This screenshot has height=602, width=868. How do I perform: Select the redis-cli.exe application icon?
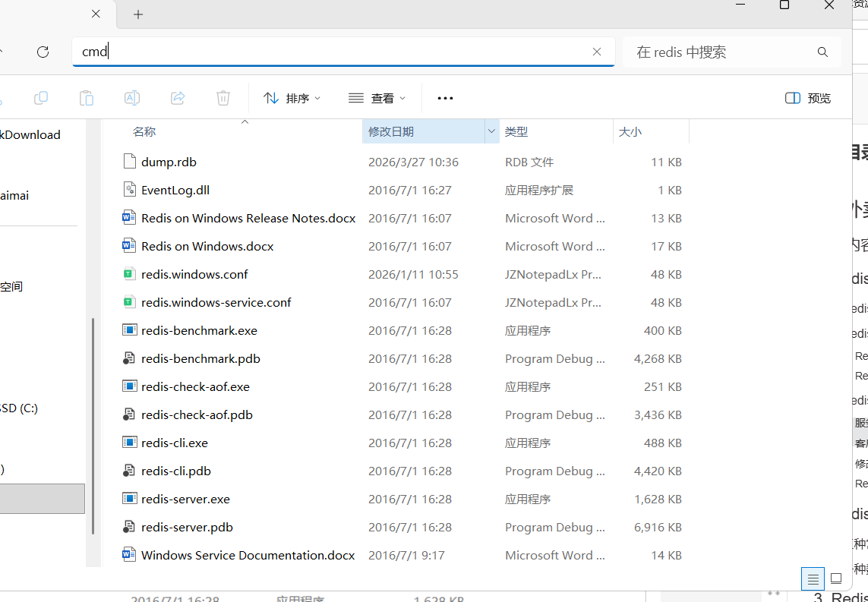[x=130, y=442]
